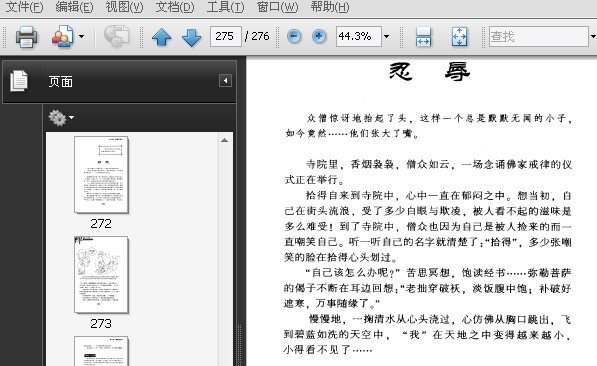Click the 273 page label
Image resolution: width=597 pixels, height=366 pixels.
click(x=101, y=324)
